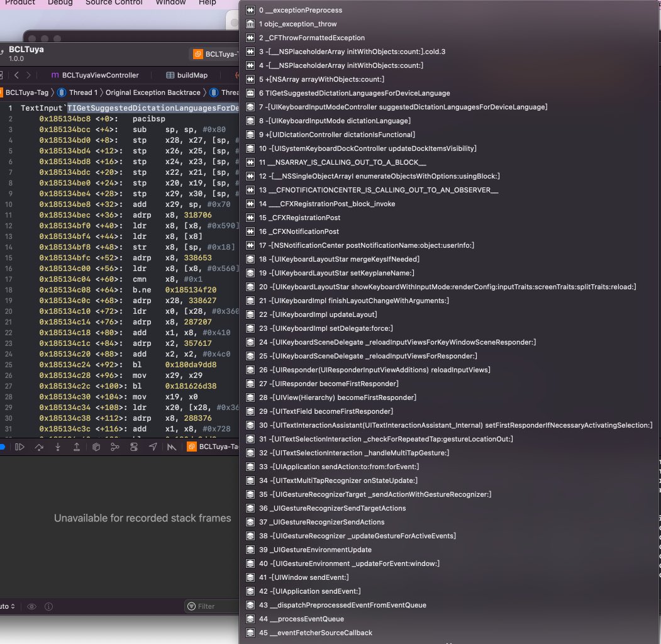Click the Step Into debug icon
Viewport: 661px width, 644px height.
[58, 447]
